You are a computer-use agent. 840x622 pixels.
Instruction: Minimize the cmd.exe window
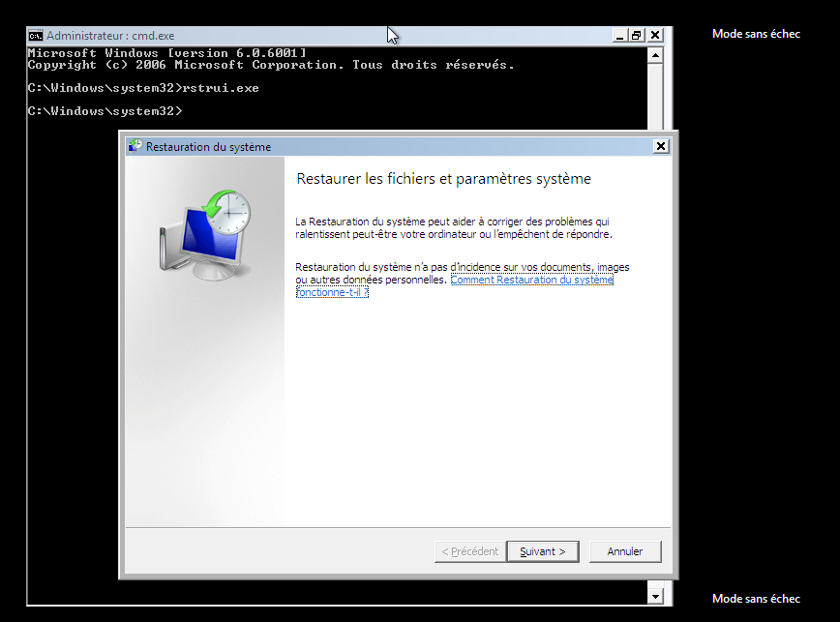pyautogui.click(x=619, y=36)
